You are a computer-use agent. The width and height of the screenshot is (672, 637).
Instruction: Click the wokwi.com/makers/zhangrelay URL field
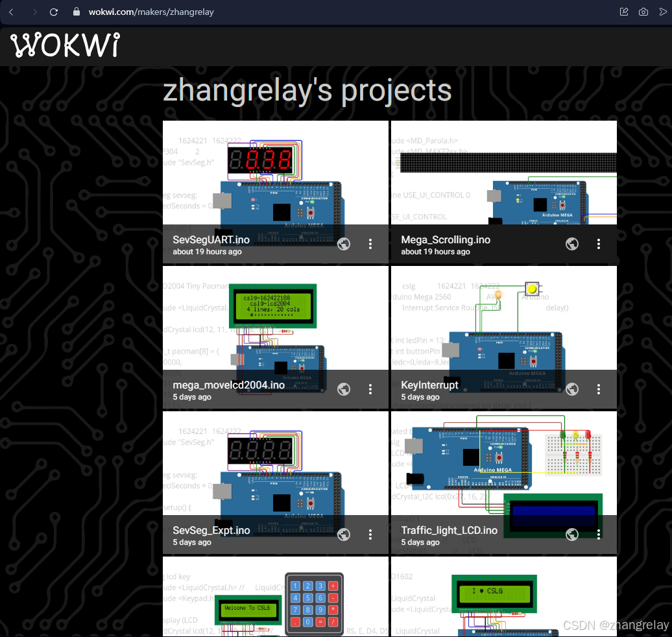[151, 12]
